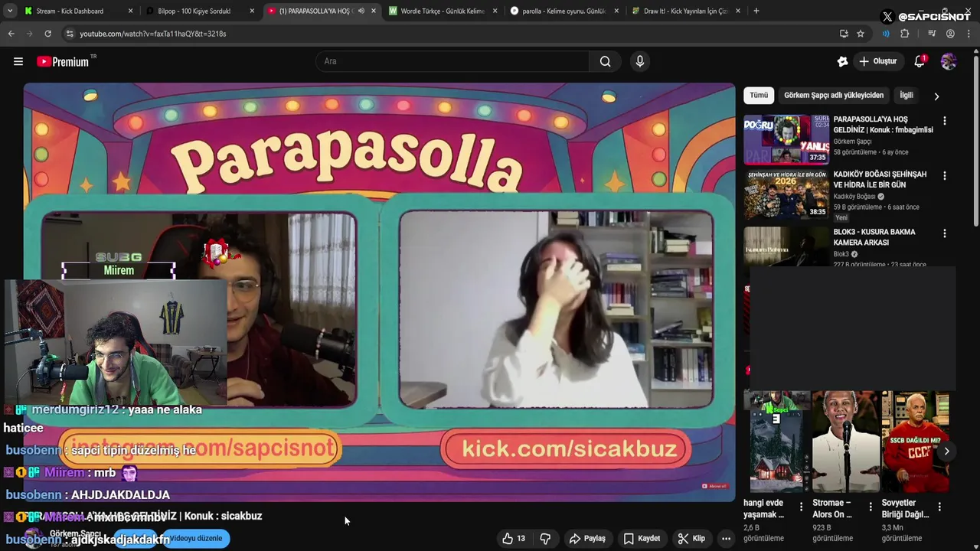The width and height of the screenshot is (980, 551).
Task: Open options for Stromae Alors On short
Action: (870, 507)
